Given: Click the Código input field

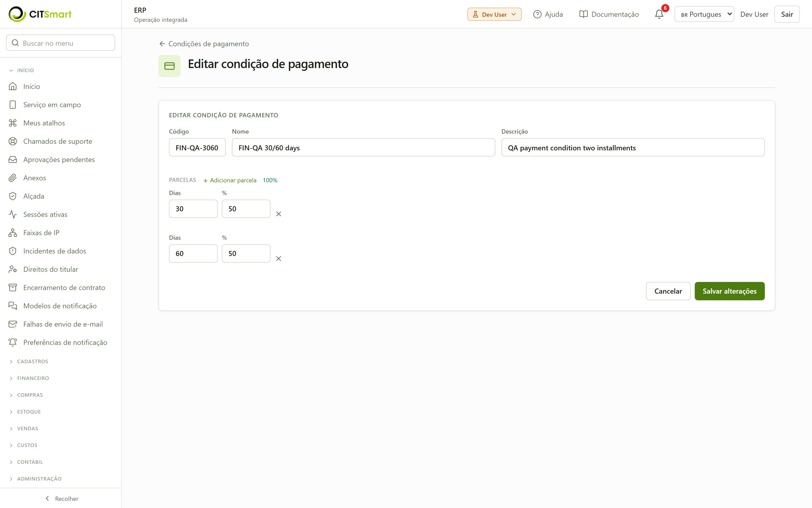Looking at the screenshot, I should pyautogui.click(x=197, y=148).
